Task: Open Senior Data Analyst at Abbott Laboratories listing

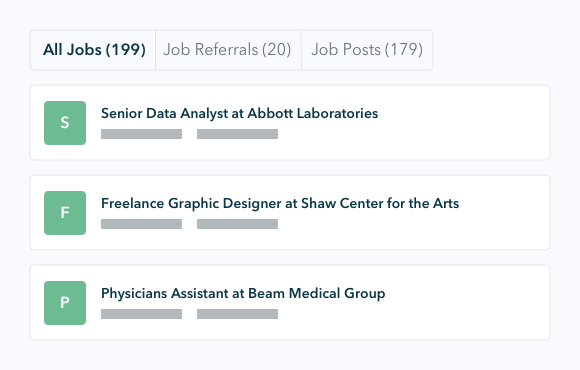Action: (x=239, y=113)
